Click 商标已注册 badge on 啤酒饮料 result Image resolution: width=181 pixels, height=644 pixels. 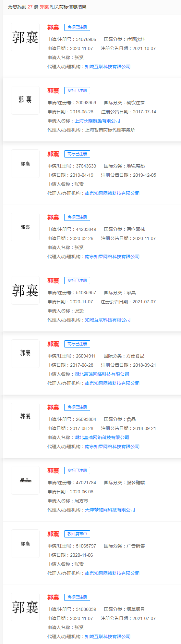pyautogui.click(x=77, y=27)
